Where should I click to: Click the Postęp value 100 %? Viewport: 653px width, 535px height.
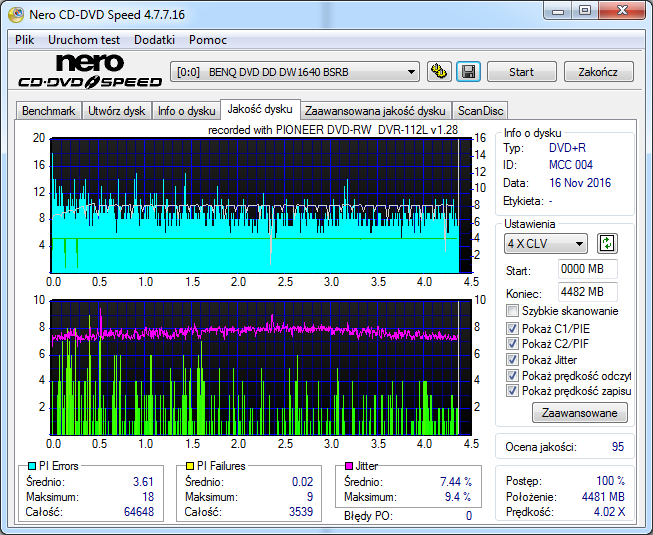(x=611, y=481)
